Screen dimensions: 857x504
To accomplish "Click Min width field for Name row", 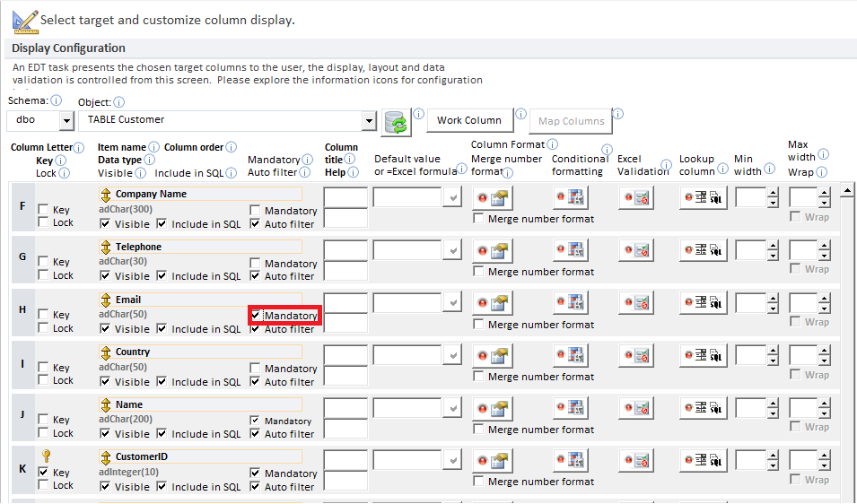I will (x=751, y=408).
